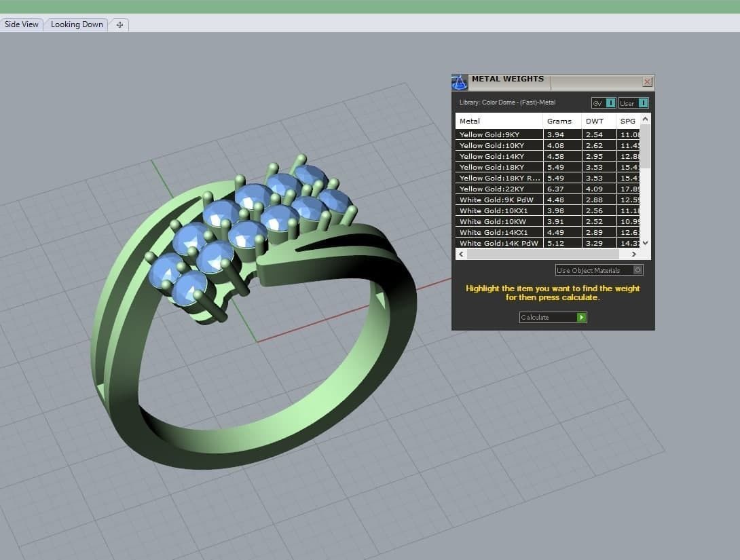Image resolution: width=740 pixels, height=560 pixels.
Task: Select the Yellow Gold:10KY row
Action: pos(547,145)
